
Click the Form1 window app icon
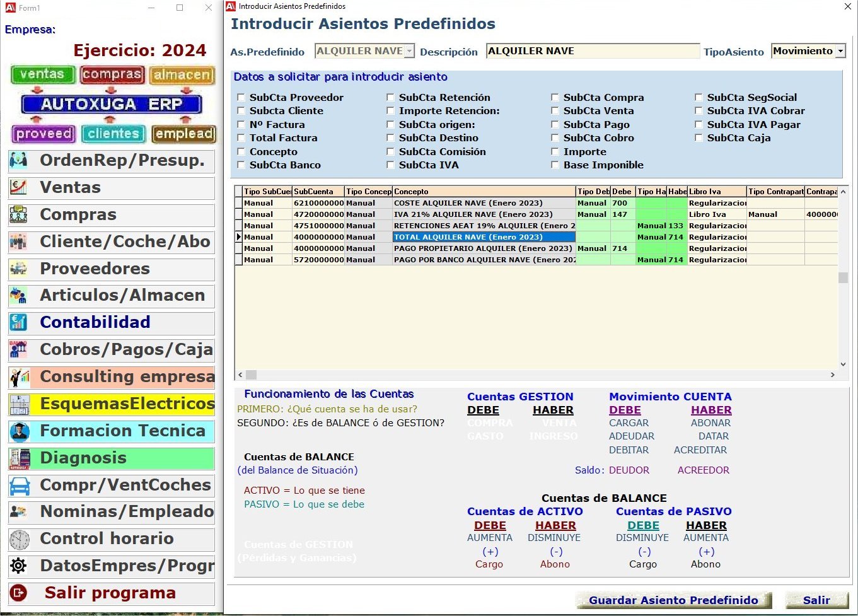click(10, 8)
